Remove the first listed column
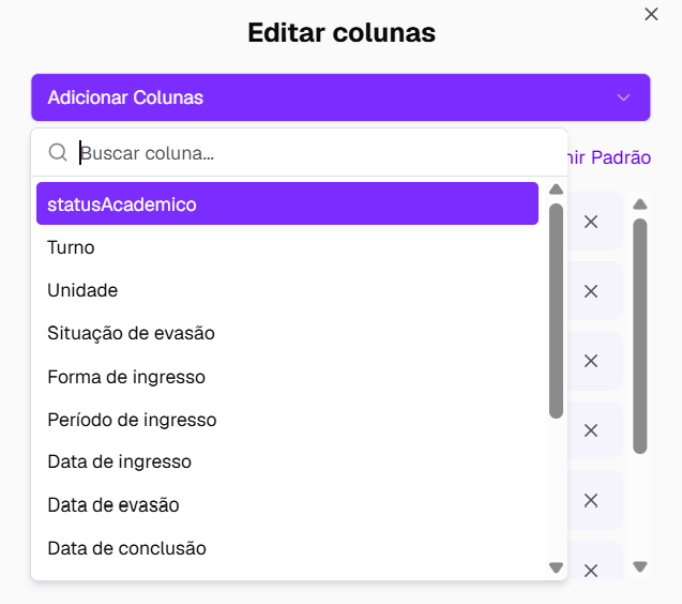The height and width of the screenshot is (604, 682). coord(591,222)
